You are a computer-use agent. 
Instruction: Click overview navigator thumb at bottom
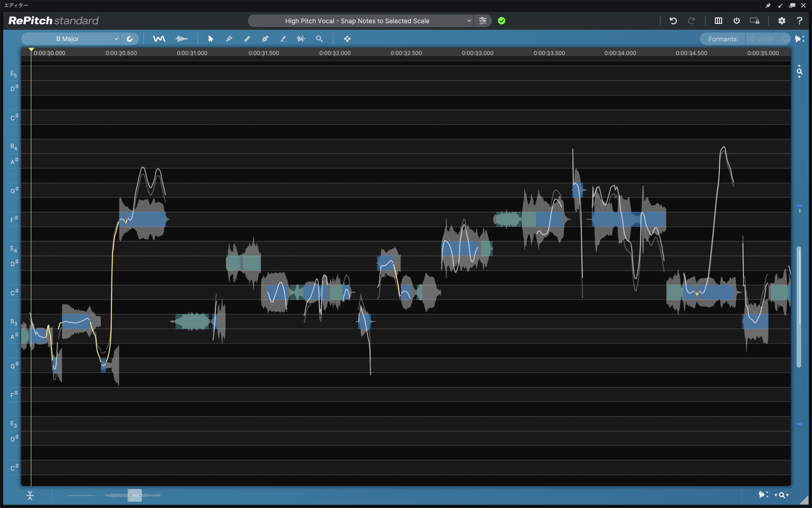click(x=135, y=495)
